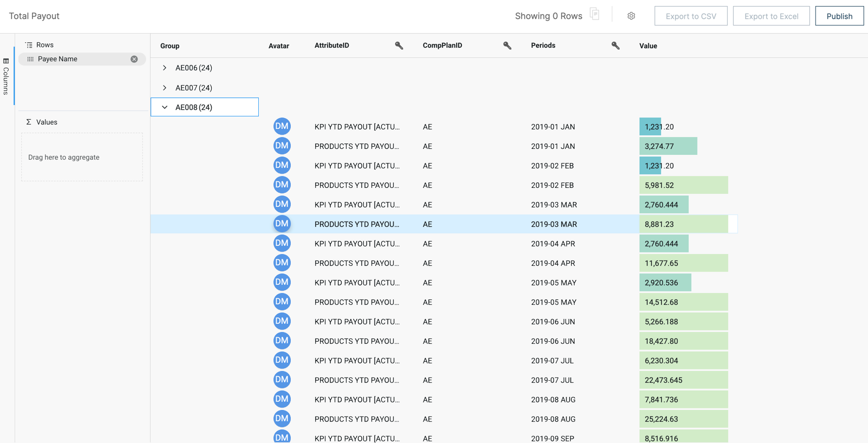The width and height of the screenshot is (868, 443).
Task: Export the table to CSV
Action: click(690, 16)
